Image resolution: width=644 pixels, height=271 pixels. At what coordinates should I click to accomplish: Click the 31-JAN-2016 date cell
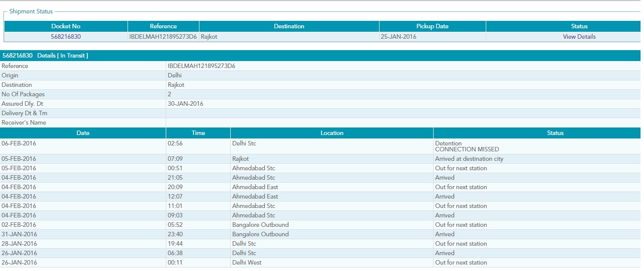click(x=19, y=234)
